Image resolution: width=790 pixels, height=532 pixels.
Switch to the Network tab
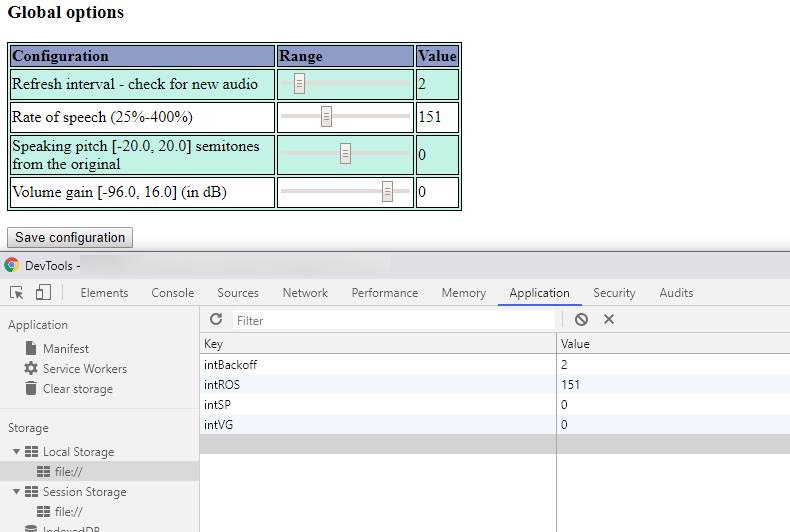305,293
